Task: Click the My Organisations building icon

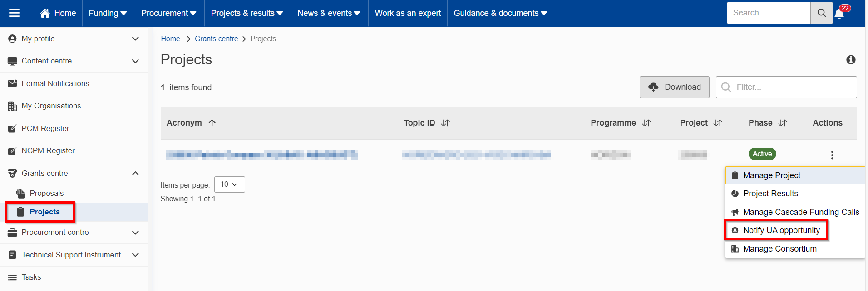Action: [x=12, y=106]
